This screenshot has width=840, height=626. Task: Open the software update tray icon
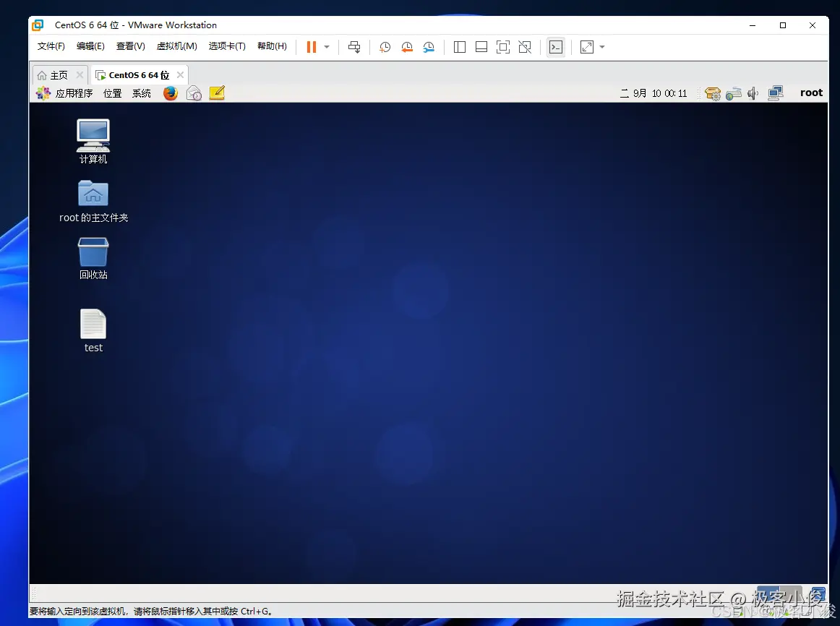[x=713, y=94]
